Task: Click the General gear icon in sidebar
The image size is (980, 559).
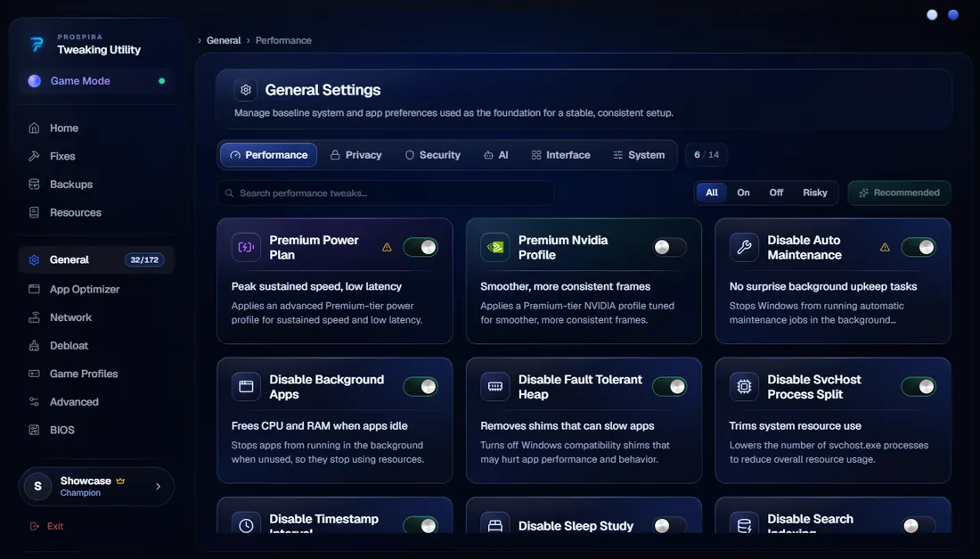Action: (35, 259)
